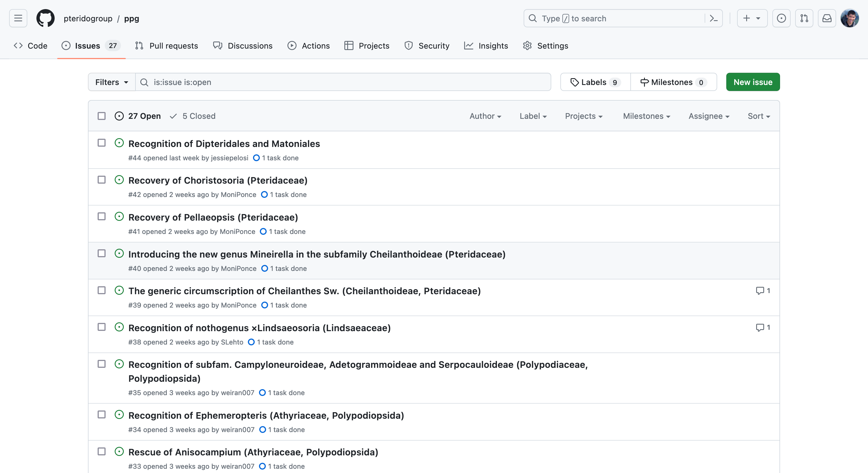The height and width of the screenshot is (473, 868).
Task: Show the 5 Closed issues
Action: coord(193,116)
